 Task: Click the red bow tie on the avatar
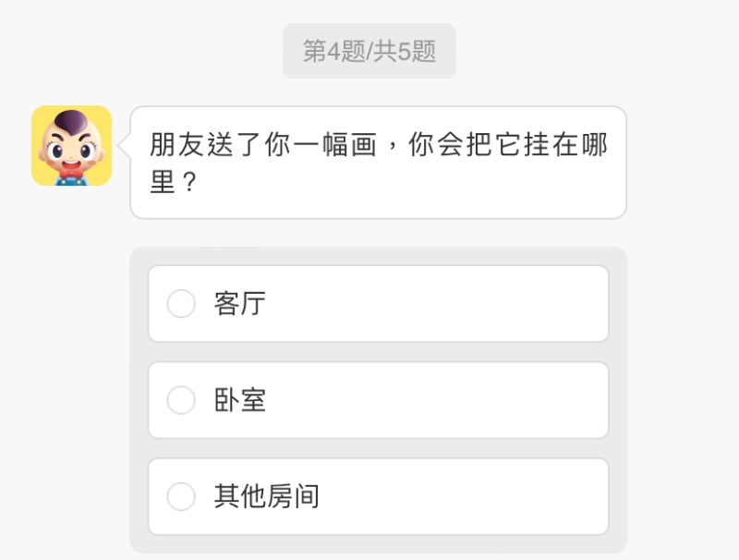(x=70, y=171)
